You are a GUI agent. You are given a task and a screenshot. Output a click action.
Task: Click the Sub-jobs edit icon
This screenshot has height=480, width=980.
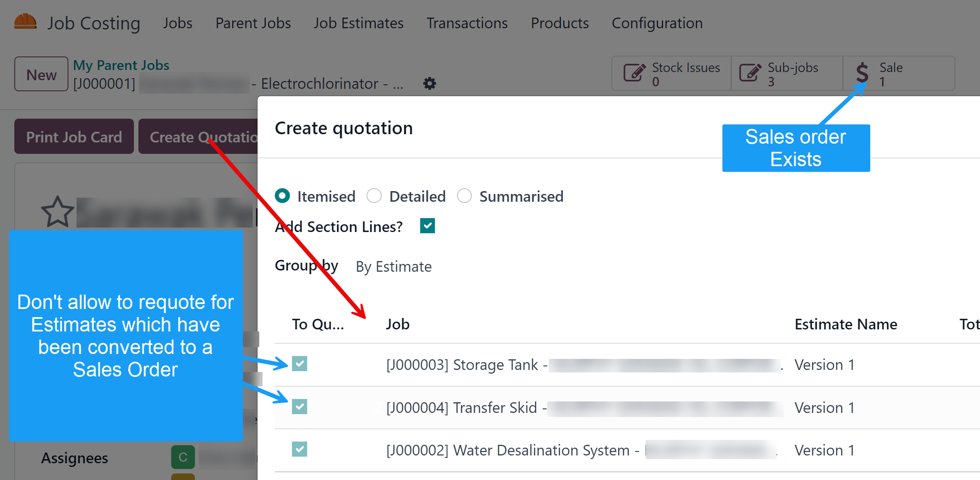pos(750,73)
